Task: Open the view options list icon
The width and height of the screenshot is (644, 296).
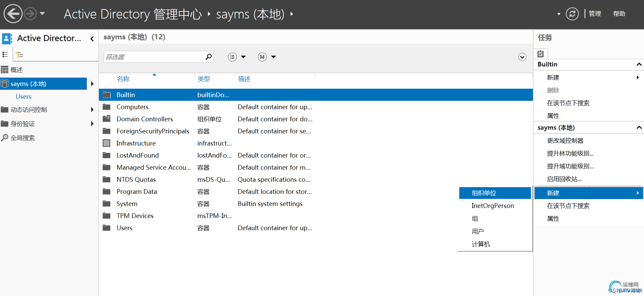Action: (x=232, y=57)
